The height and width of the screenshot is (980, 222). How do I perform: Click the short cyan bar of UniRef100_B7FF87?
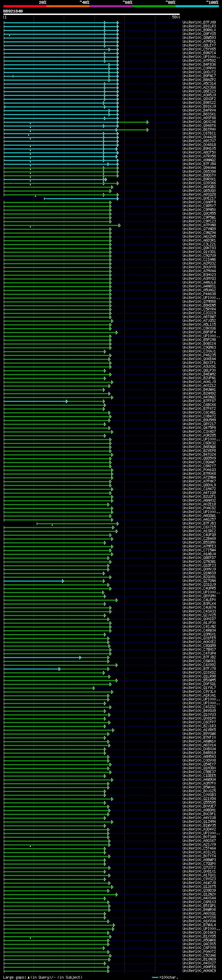pos(35,402)
